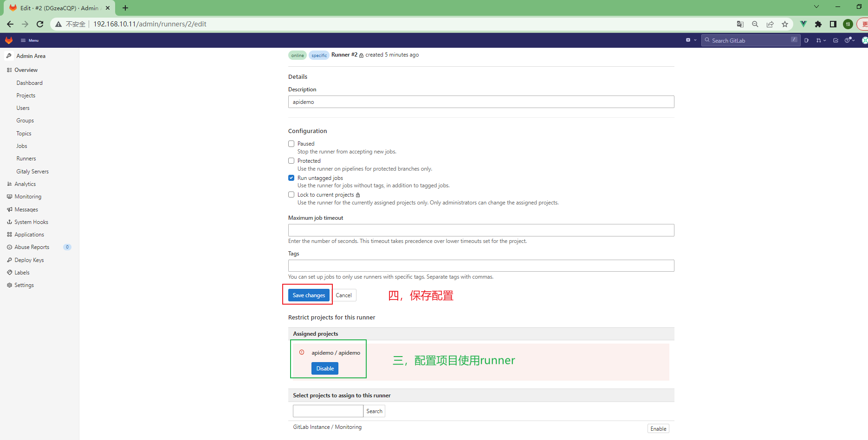Click the Search projects button

click(374, 411)
